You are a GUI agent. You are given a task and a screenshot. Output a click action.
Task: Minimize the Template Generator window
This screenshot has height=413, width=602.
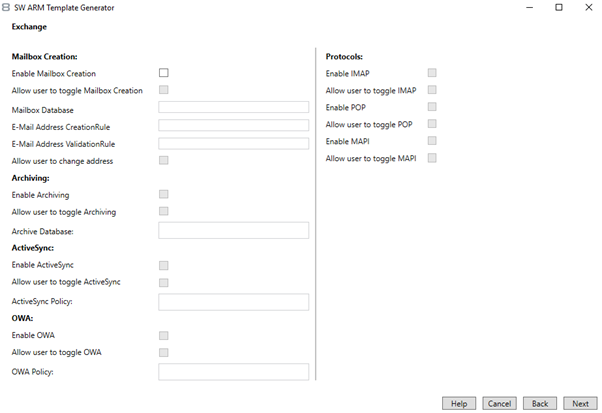coord(529,7)
